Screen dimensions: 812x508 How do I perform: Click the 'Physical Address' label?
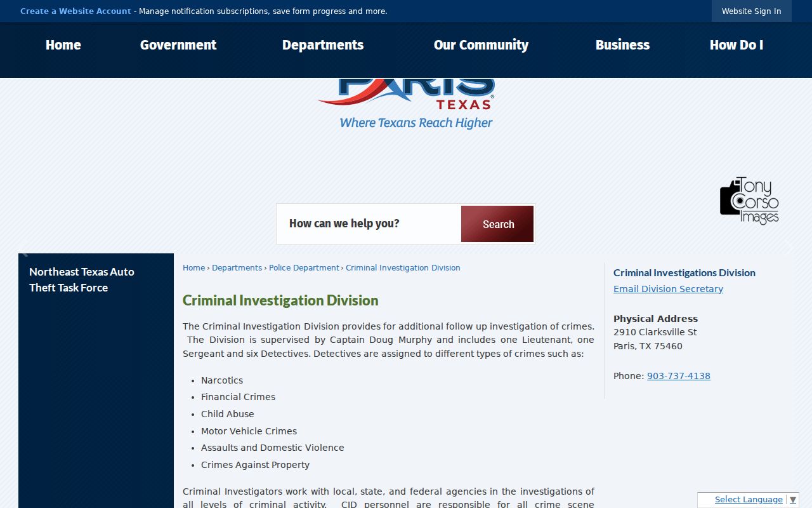tap(655, 319)
